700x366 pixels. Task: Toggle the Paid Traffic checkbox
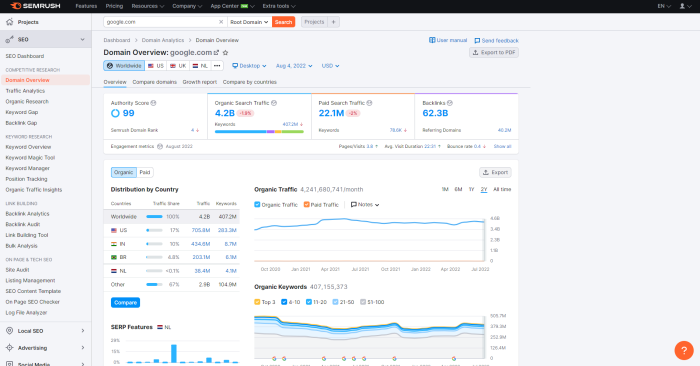coord(307,204)
